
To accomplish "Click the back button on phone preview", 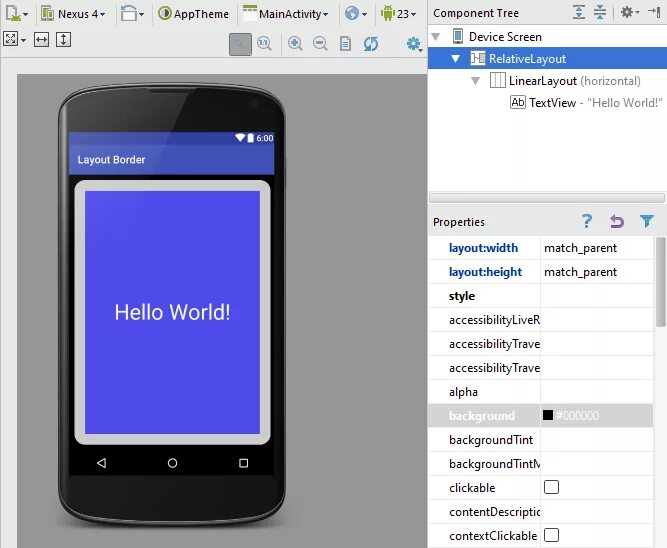I will (x=101, y=463).
